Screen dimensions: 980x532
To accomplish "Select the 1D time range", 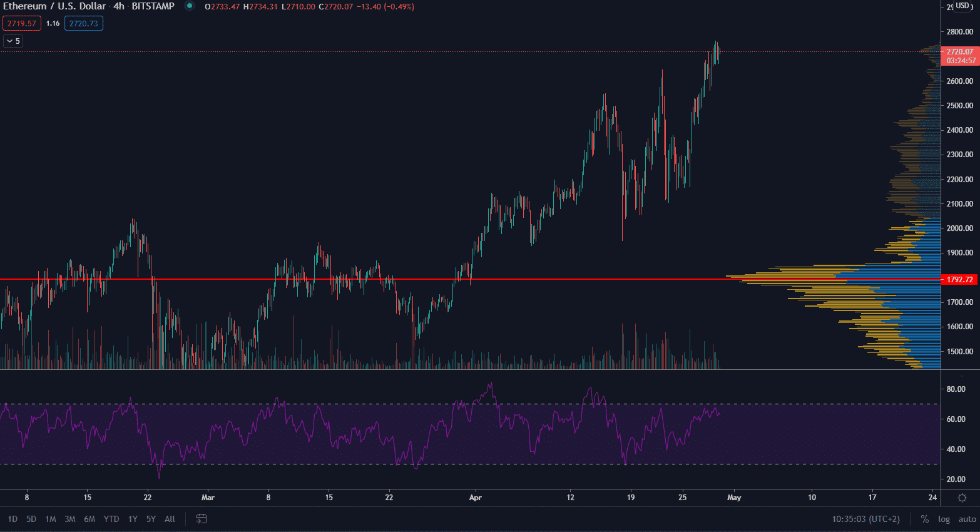I will click(x=13, y=519).
